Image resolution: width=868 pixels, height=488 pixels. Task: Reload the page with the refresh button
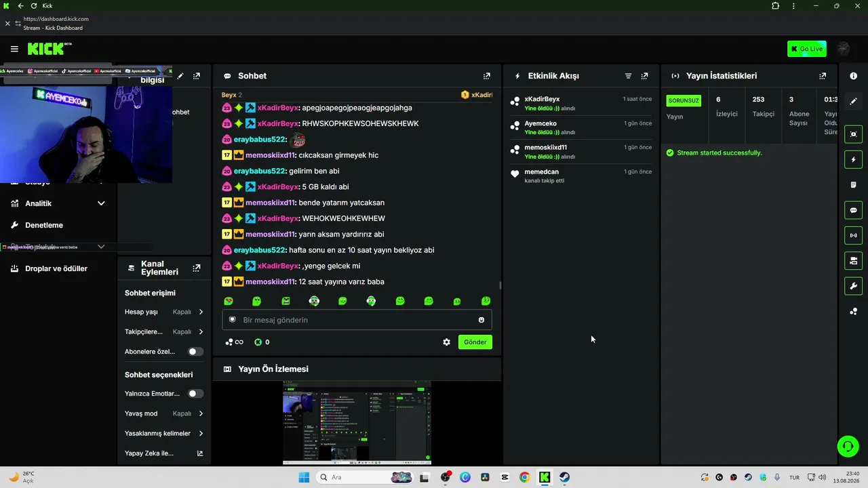[x=34, y=6]
